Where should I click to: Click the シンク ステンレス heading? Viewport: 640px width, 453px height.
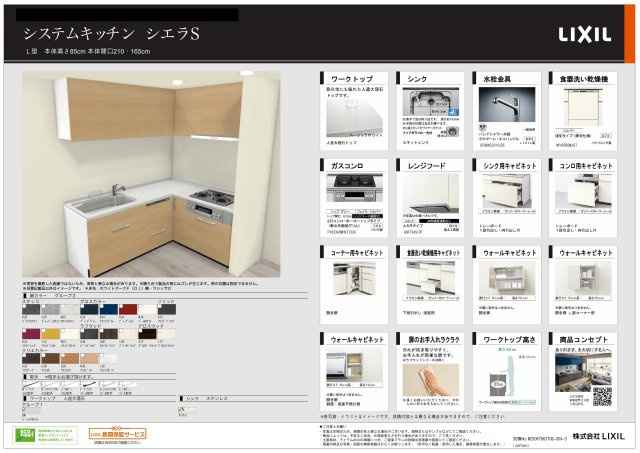(x=207, y=398)
